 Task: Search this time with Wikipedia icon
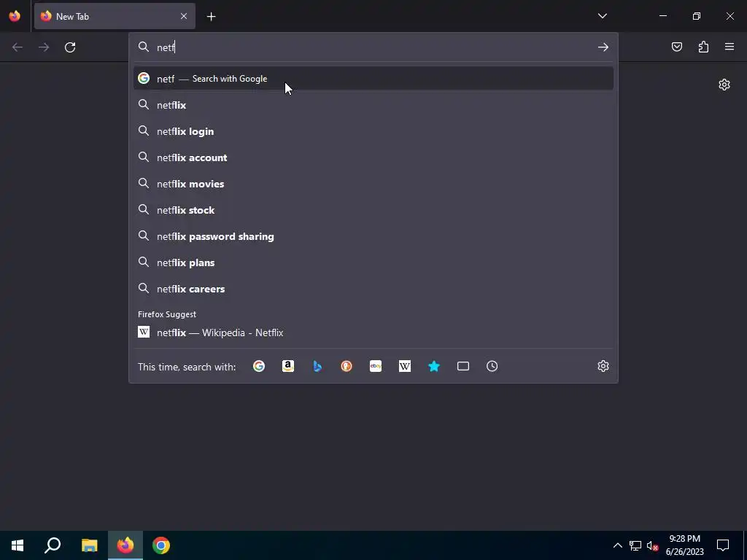pos(404,366)
